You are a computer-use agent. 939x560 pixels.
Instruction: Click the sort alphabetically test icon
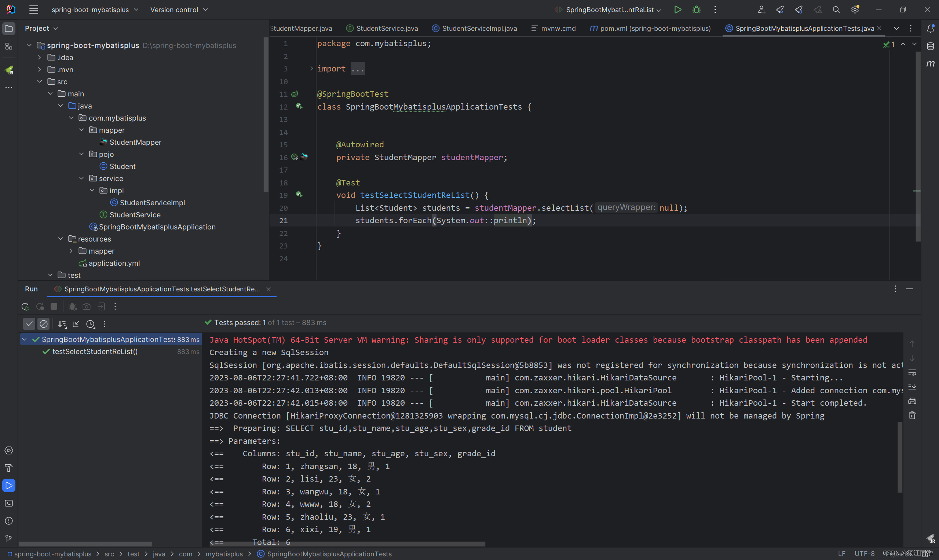click(62, 324)
